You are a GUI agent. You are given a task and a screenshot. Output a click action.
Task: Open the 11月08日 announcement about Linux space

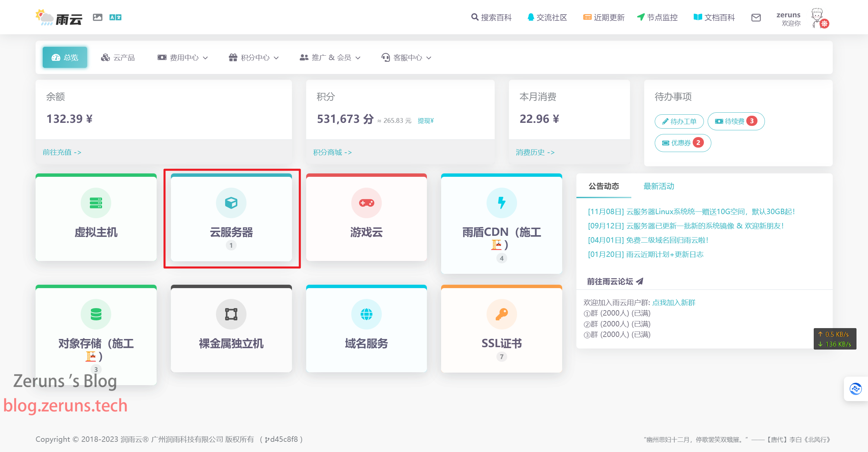click(x=691, y=212)
